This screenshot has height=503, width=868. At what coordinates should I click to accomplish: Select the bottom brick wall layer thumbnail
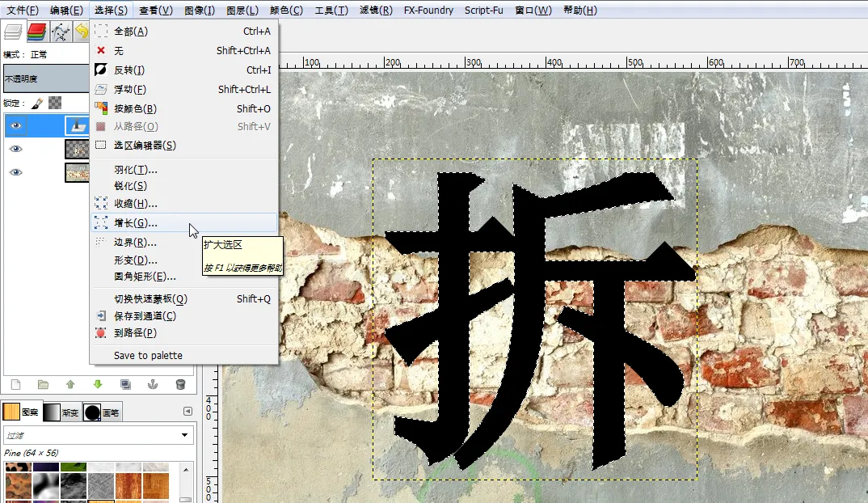pos(77,172)
